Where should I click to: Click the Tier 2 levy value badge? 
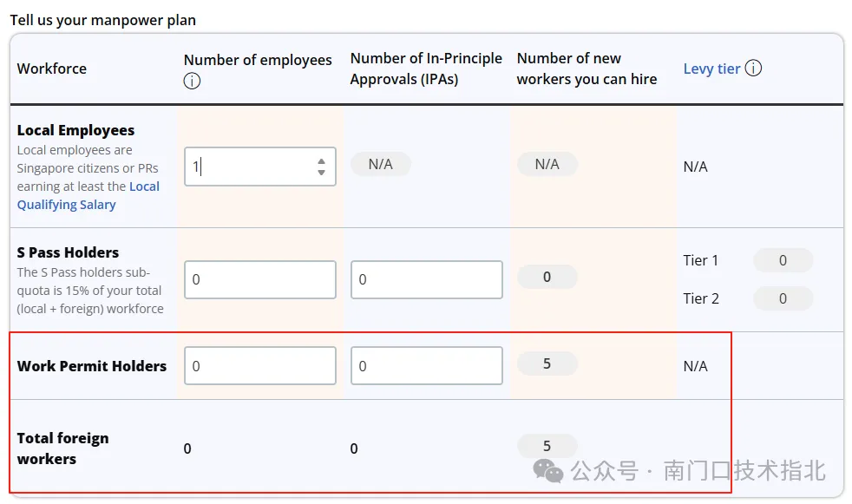click(782, 298)
